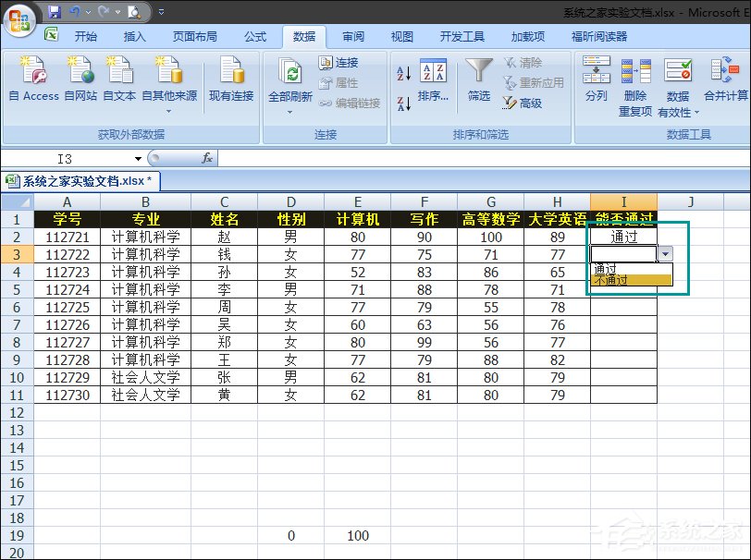The image size is (751, 560).
Task: Click the Name Box showing I3
Action: (67, 157)
